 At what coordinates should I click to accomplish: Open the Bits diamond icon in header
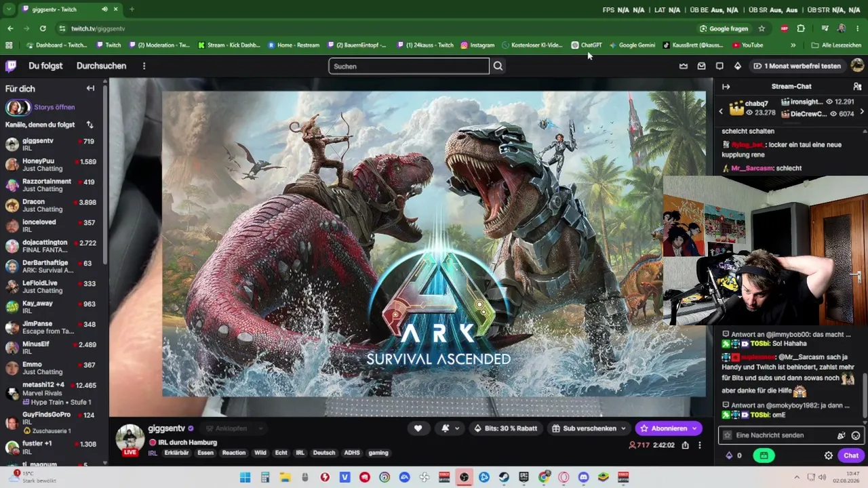tap(738, 66)
